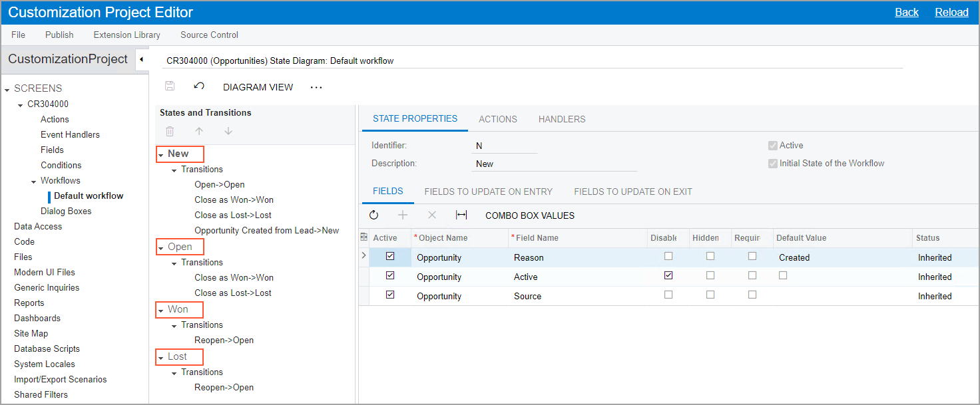980x405 pixels.
Task: Switch to FIELDS TO UPDATE ON EXIT tab
Action: (633, 192)
